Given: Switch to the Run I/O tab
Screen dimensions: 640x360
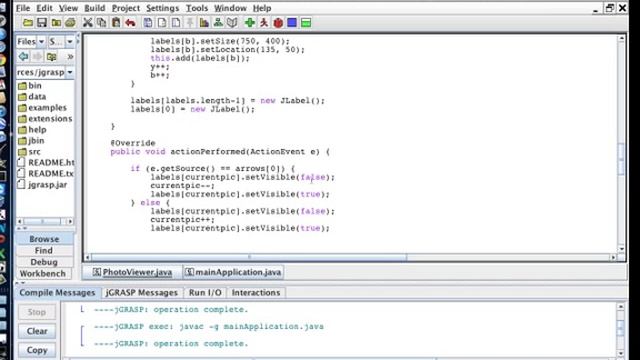Looking at the screenshot, I should pos(205,293).
